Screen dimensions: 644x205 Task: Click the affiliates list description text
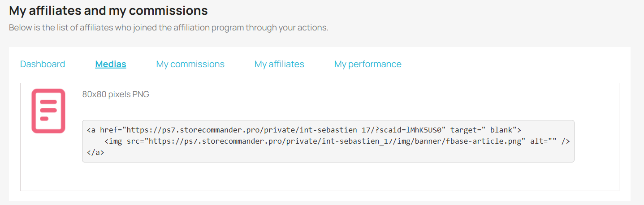169,28
